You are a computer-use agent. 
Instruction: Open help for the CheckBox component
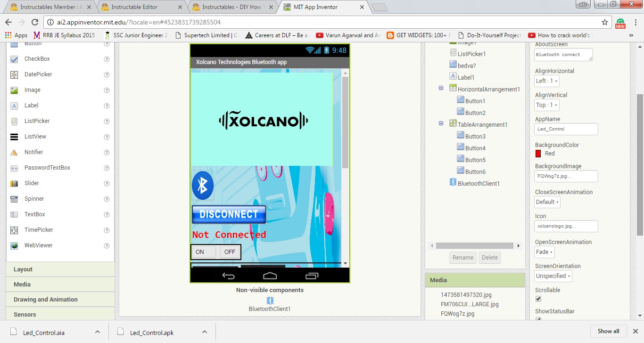pyautogui.click(x=107, y=59)
